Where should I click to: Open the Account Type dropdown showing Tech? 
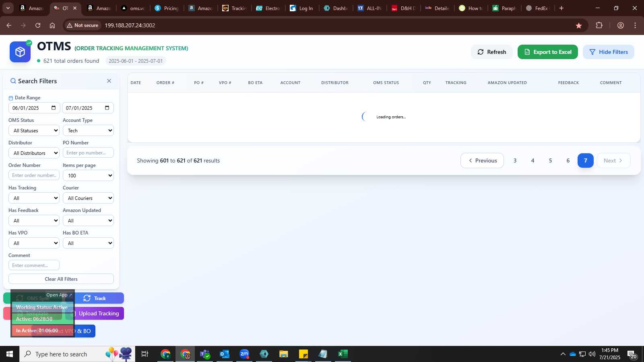pyautogui.click(x=88, y=130)
